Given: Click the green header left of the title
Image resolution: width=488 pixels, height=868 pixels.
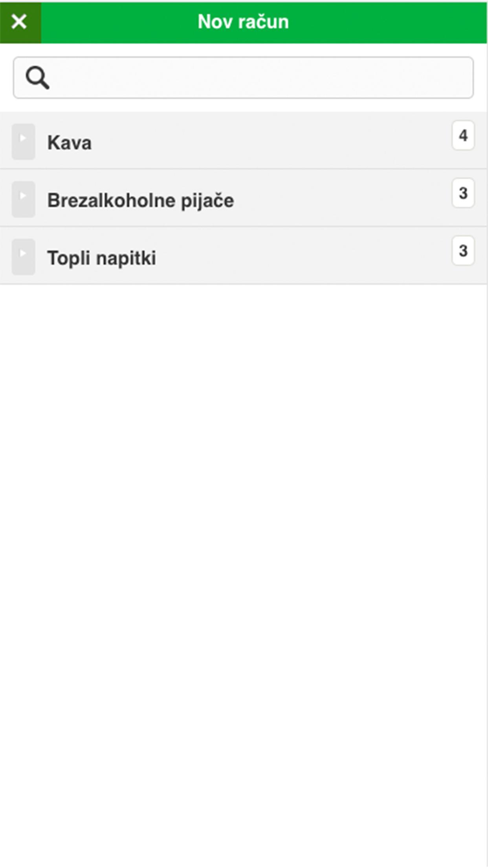Looking at the screenshot, I should point(118,22).
